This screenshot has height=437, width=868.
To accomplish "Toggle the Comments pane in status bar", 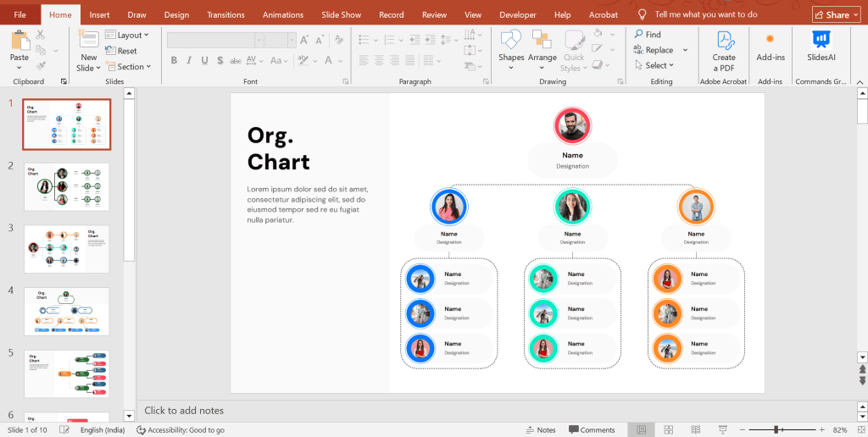I will [592, 430].
